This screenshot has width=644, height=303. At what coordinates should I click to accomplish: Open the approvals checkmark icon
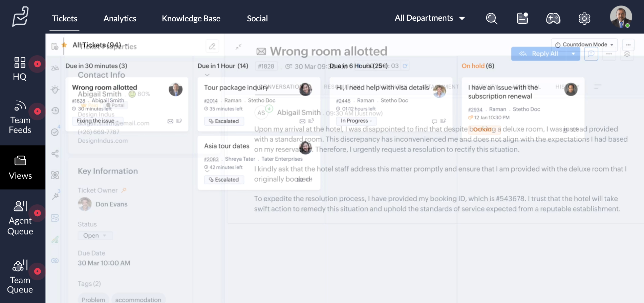(55, 132)
